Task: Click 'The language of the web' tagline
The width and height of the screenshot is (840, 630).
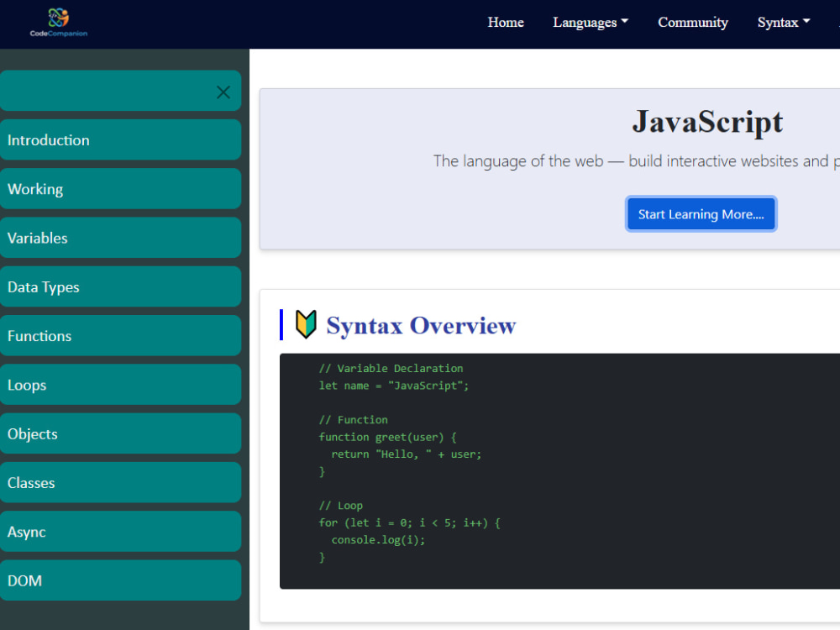Action: [x=637, y=161]
